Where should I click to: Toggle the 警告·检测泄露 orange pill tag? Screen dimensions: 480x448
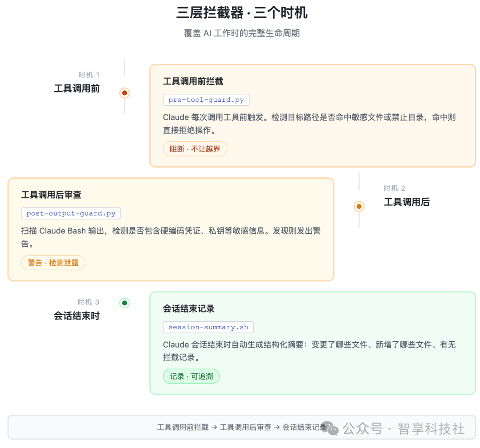53,263
